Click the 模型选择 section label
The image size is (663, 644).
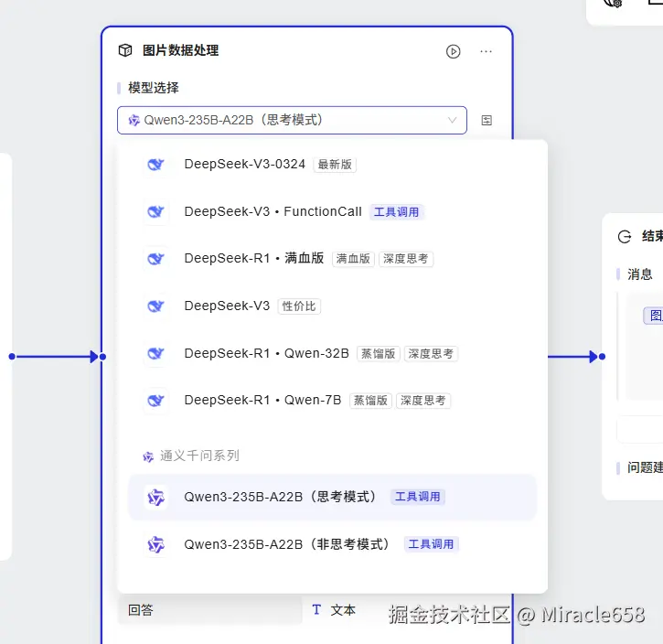pos(153,88)
